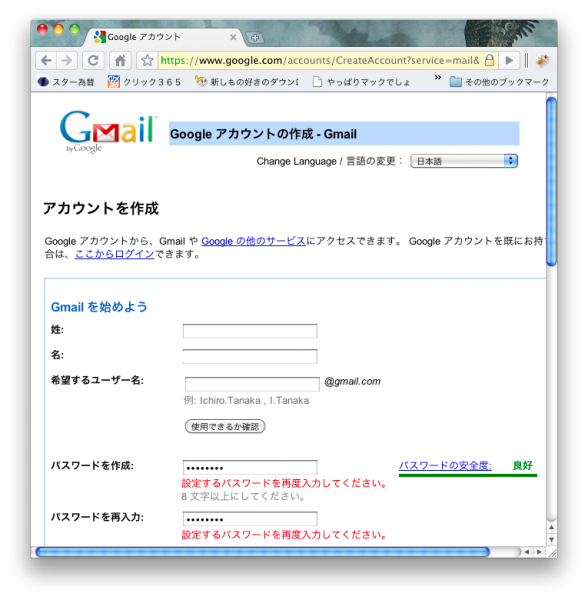The image size is (588, 600).
Task: Click the yellow minimize window button
Action: (x=59, y=29)
